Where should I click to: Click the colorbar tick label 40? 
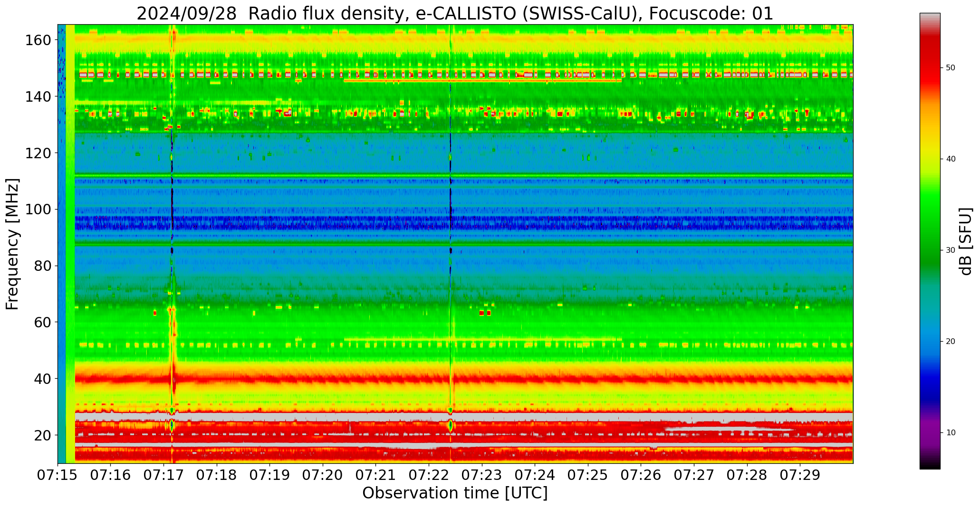[951, 159]
